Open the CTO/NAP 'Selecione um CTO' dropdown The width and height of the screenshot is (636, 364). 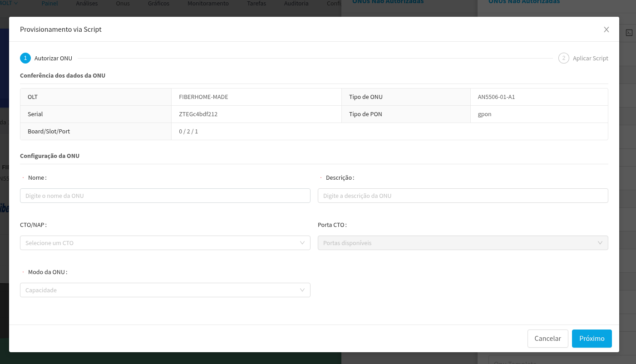[165, 243]
